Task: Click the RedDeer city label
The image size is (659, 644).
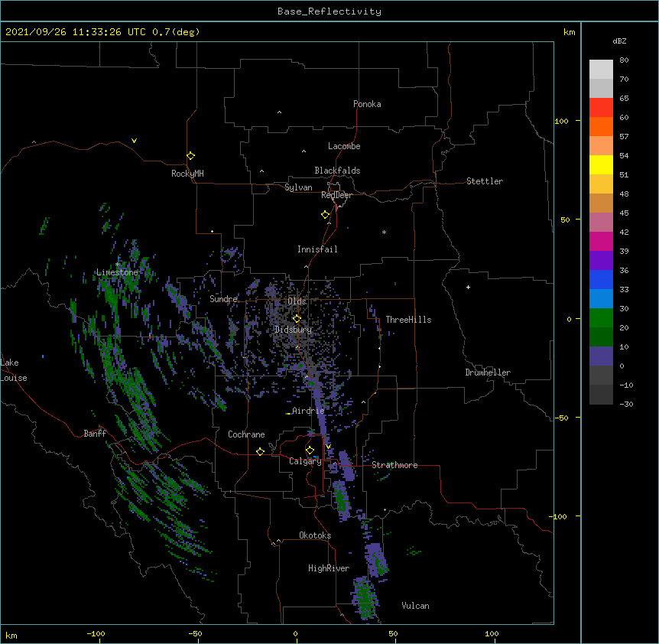Action: coord(336,195)
